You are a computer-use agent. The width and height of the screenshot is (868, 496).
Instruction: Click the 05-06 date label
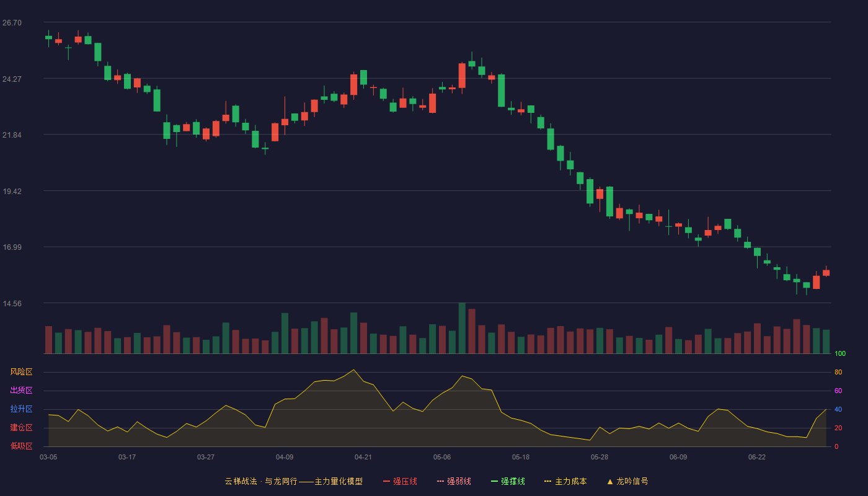442,457
